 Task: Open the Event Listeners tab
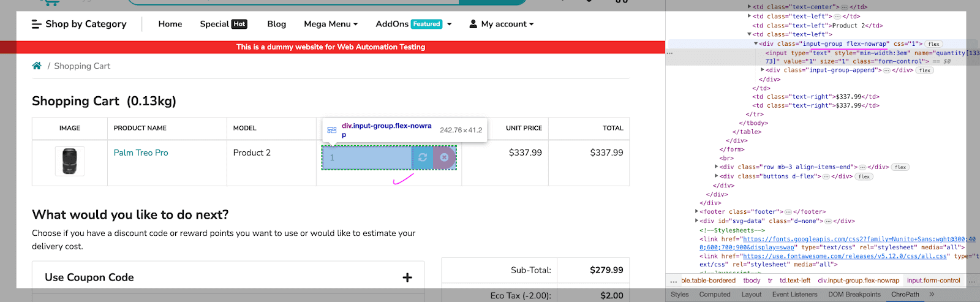point(794,295)
